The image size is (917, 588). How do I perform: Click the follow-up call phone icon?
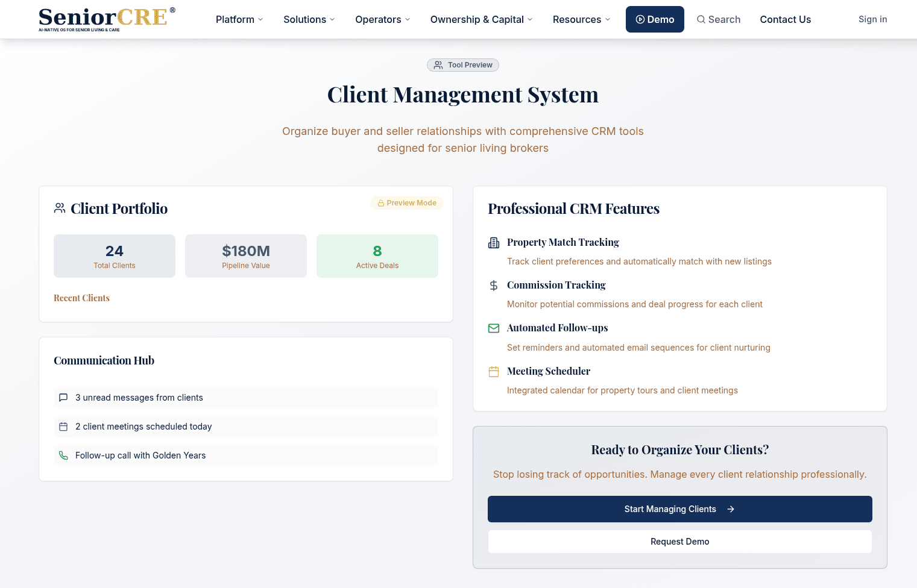pyautogui.click(x=63, y=455)
